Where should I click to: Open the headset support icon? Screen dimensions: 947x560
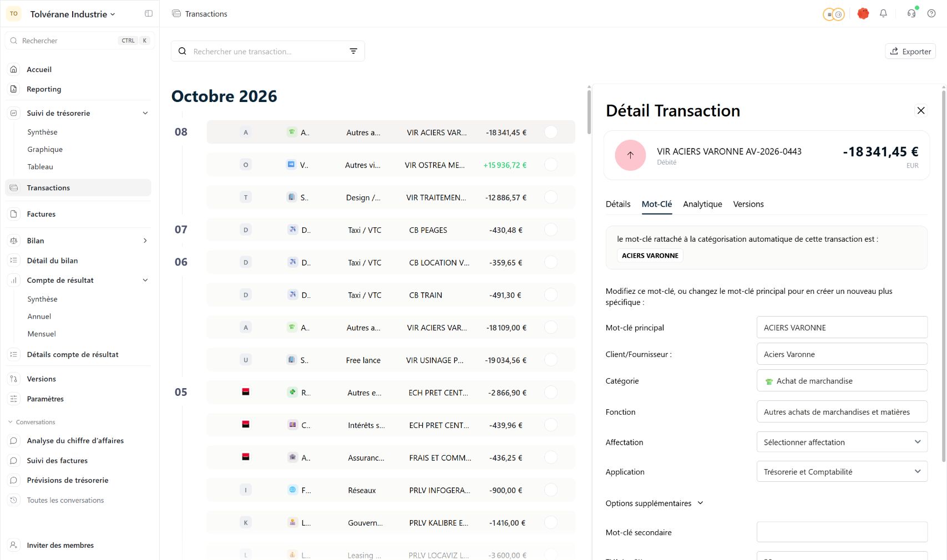[x=911, y=13]
